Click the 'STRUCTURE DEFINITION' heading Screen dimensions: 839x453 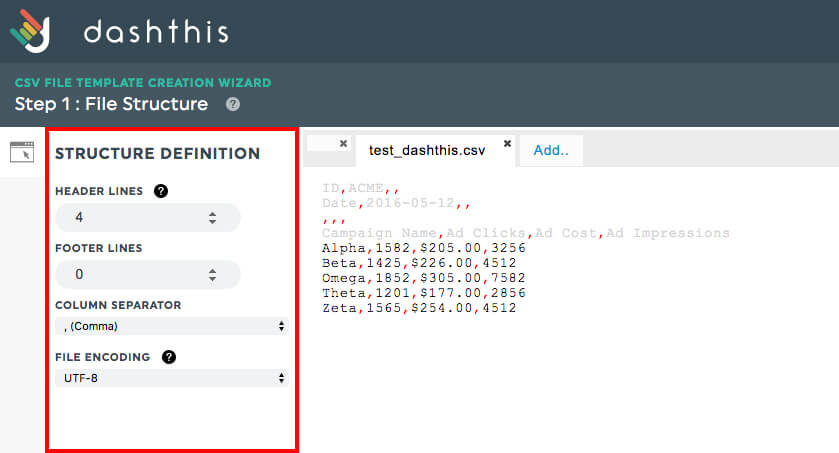point(157,153)
